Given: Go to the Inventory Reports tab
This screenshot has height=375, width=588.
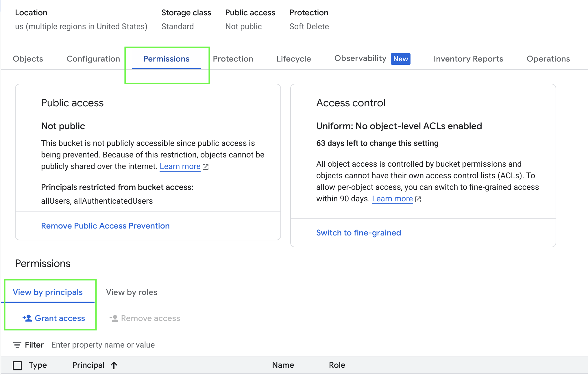Looking at the screenshot, I should [468, 59].
